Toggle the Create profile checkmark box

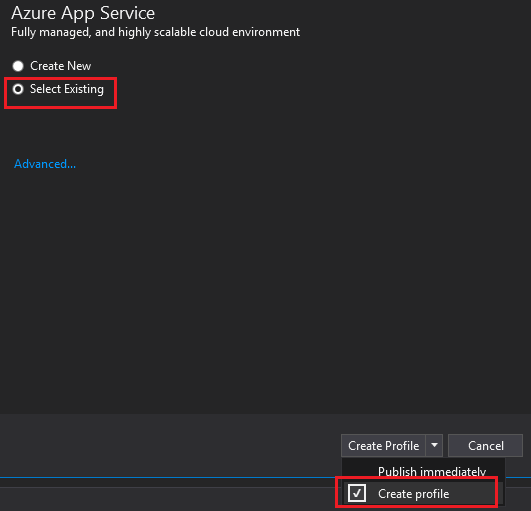click(x=357, y=493)
